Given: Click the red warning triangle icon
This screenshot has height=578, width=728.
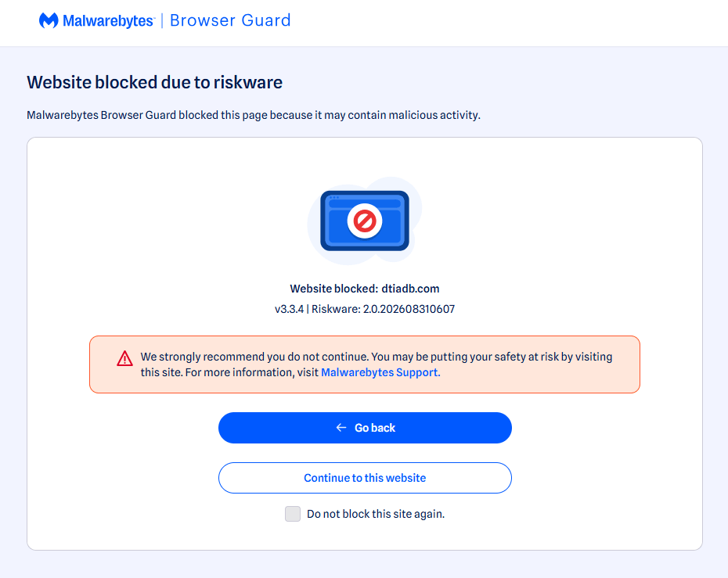Looking at the screenshot, I should [124, 358].
